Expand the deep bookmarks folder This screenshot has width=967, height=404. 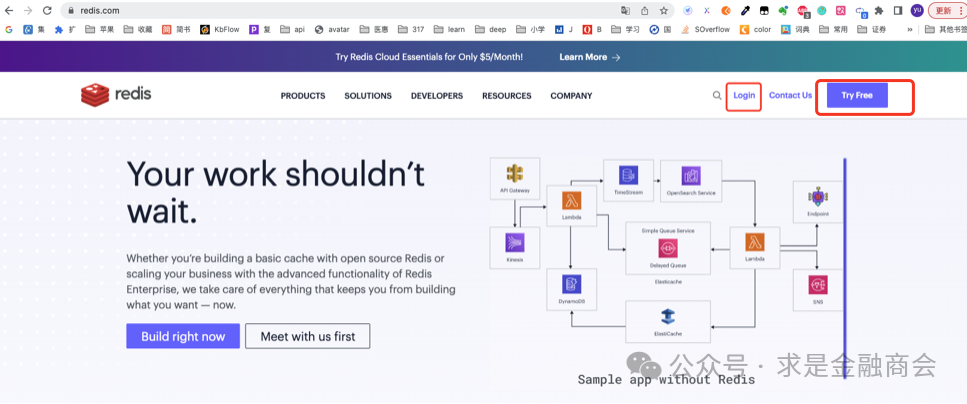click(490, 29)
